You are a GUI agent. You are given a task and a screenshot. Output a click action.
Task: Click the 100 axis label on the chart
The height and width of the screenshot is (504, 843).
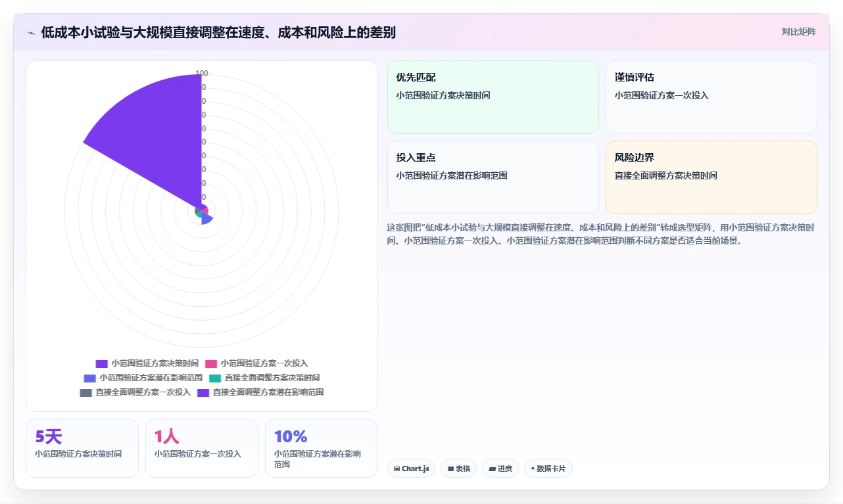tap(202, 74)
